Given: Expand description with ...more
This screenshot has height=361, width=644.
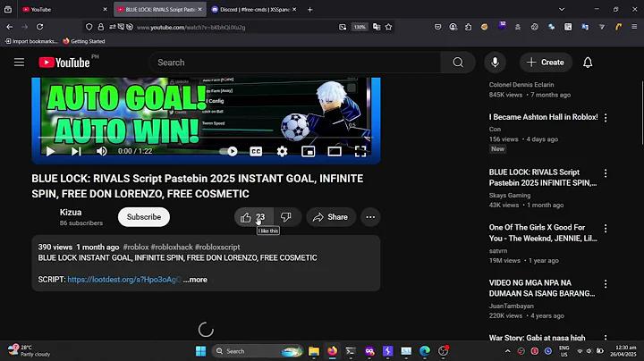Looking at the screenshot, I should (196, 280).
